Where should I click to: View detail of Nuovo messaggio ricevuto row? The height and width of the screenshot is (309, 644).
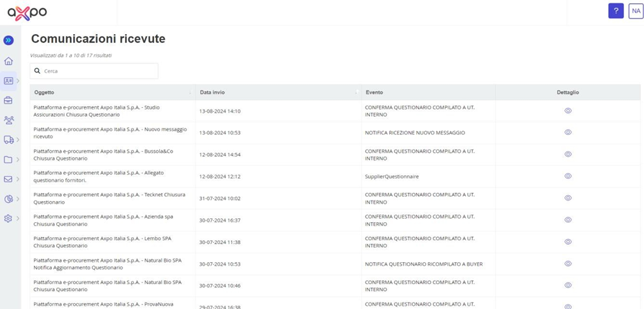tap(568, 132)
